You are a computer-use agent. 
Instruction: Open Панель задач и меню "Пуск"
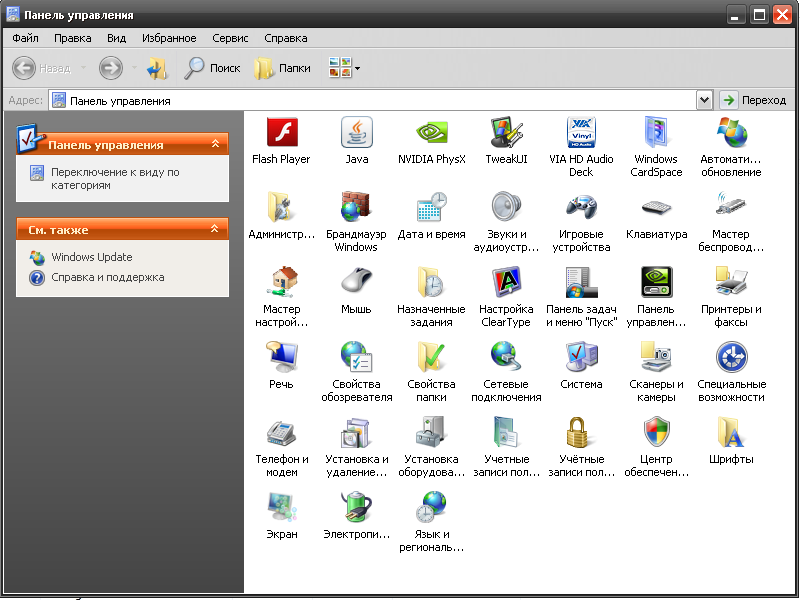click(581, 297)
